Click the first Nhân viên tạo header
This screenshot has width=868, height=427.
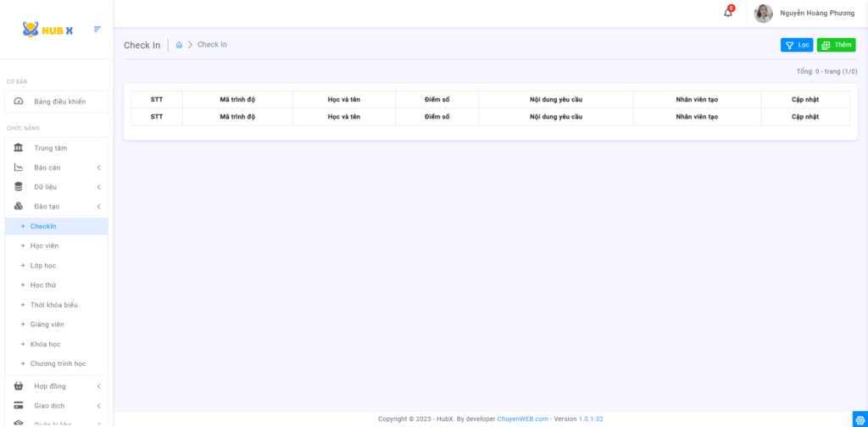coord(697,100)
